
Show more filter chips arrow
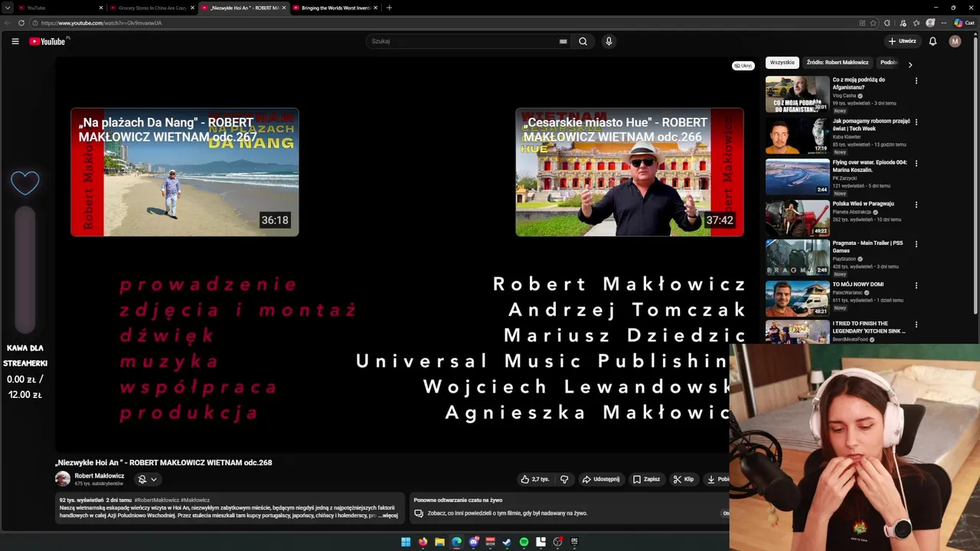(x=910, y=65)
